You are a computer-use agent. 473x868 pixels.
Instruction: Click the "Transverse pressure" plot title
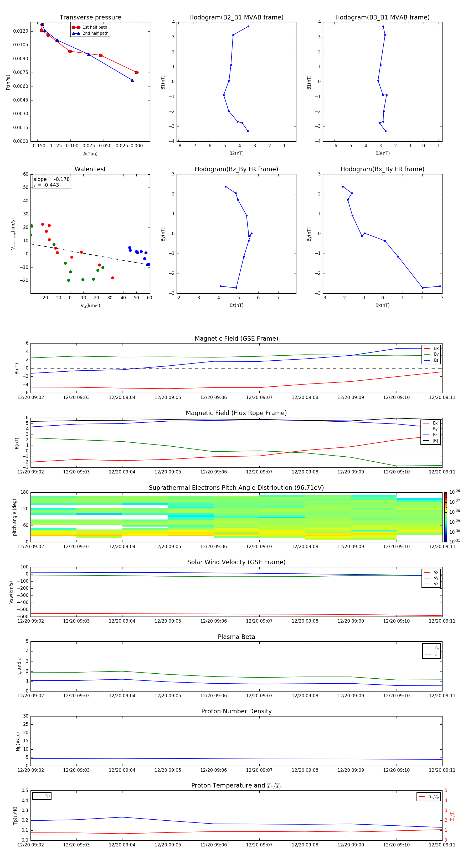pyautogui.click(x=90, y=18)
